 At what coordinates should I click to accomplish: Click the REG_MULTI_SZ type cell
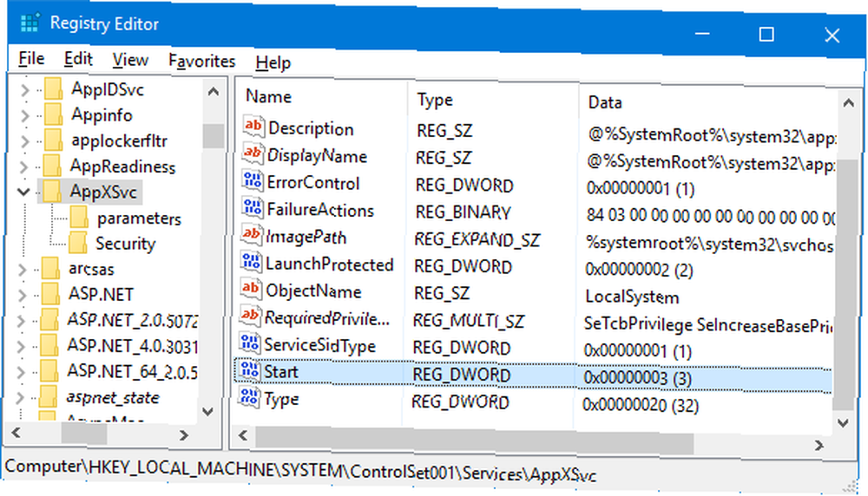pos(469,321)
